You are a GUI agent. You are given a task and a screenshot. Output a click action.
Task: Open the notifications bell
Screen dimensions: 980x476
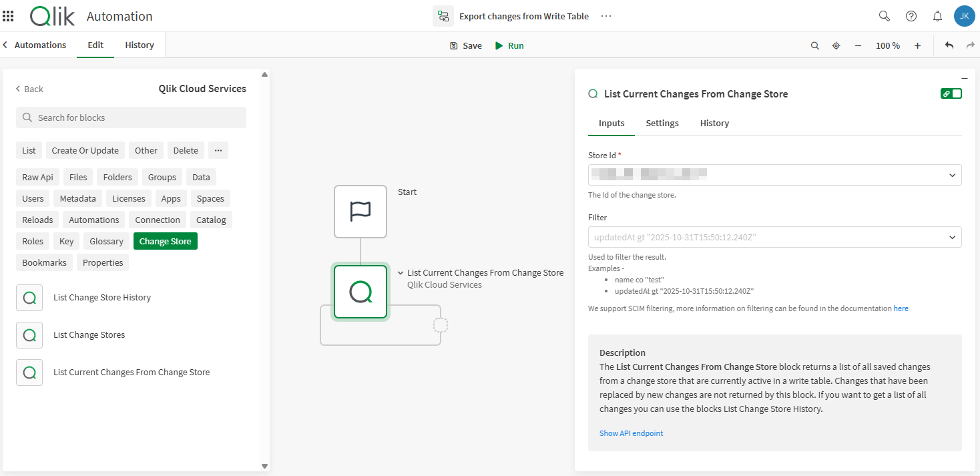[x=937, y=15]
